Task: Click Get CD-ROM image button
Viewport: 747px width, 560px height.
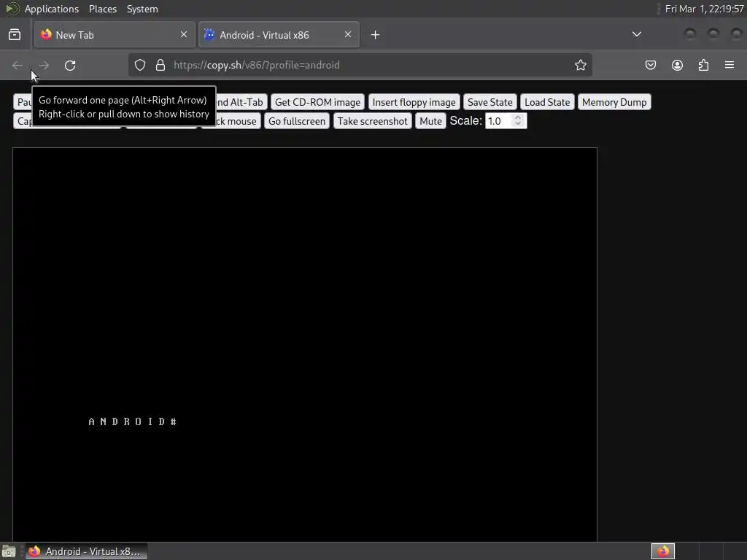Action: (318, 102)
